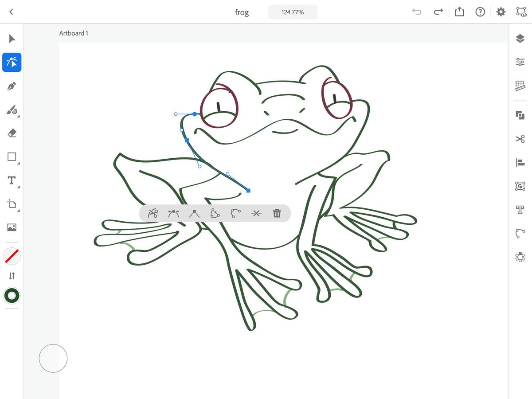Open the Place Image tool
This screenshot has width=532, height=399.
tap(12, 228)
